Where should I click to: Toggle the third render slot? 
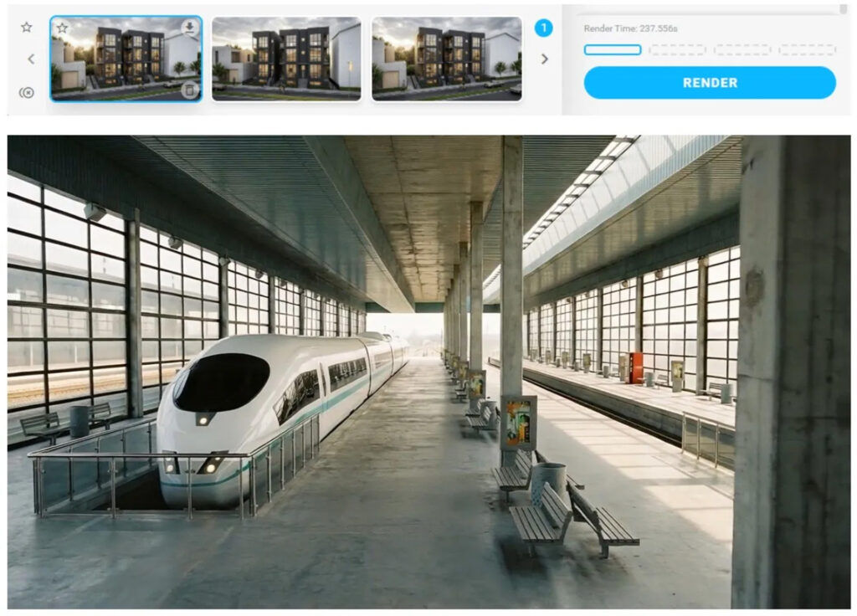tap(742, 49)
